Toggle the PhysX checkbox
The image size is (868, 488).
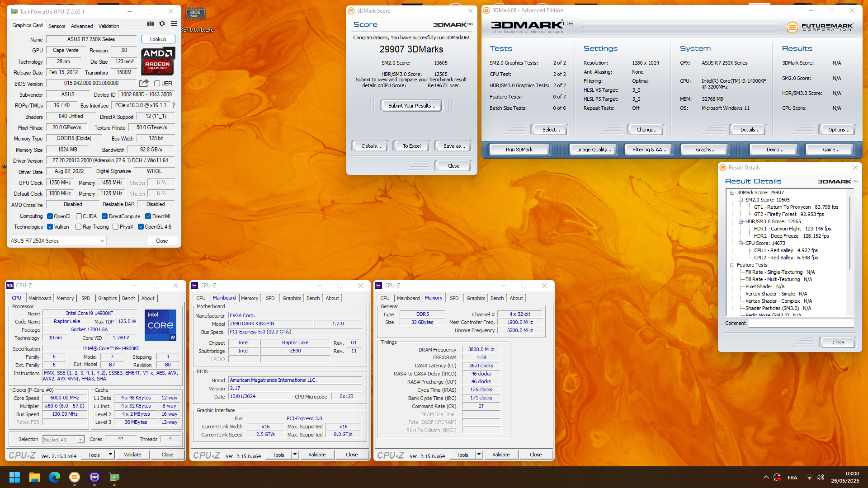pos(116,227)
